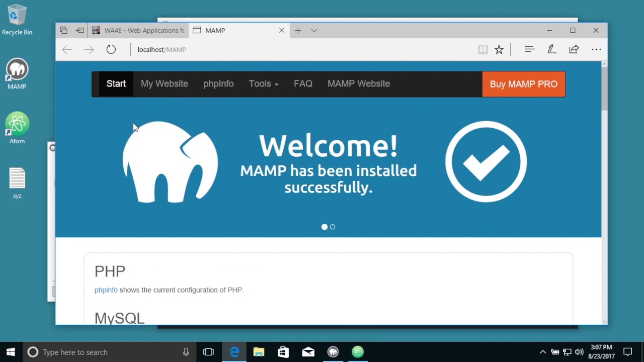Open the Windows Start menu

click(x=11, y=352)
